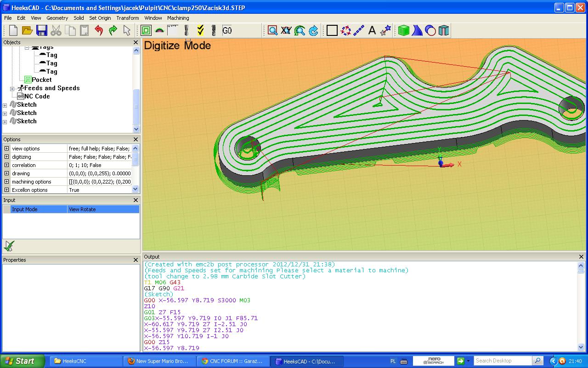Create a new file from toolbar
588x368 pixels.
pos(13,30)
